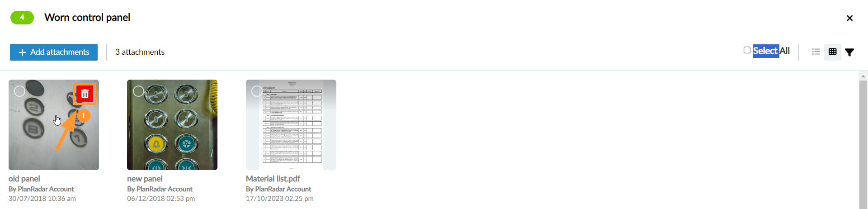Open the attachments filter funnel

(x=850, y=52)
